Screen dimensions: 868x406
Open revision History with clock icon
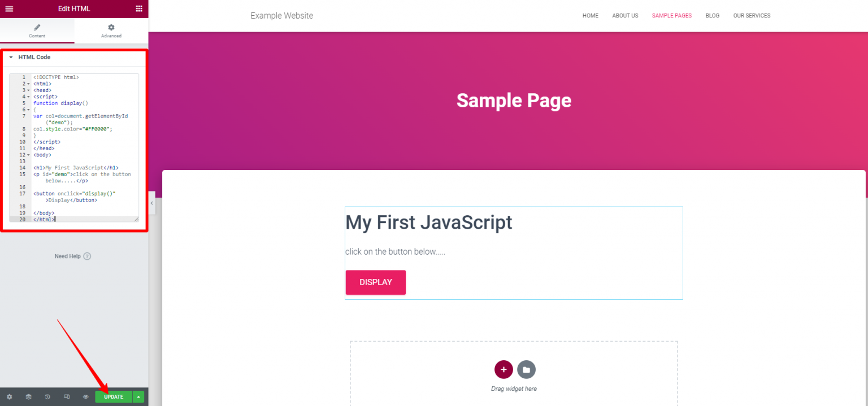(x=47, y=397)
